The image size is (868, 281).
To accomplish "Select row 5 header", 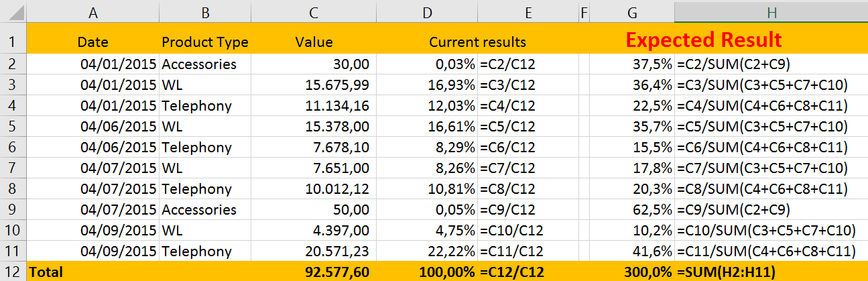I will point(13,126).
